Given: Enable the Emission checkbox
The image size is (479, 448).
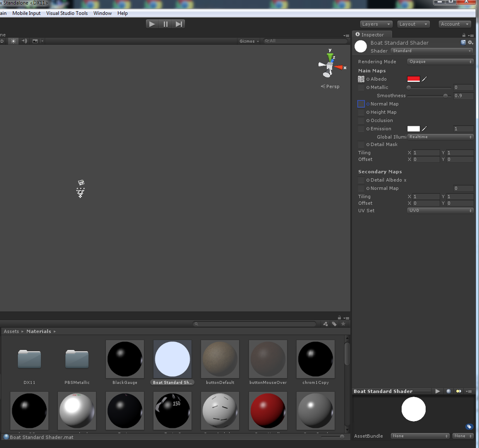Looking at the screenshot, I should point(361,129).
